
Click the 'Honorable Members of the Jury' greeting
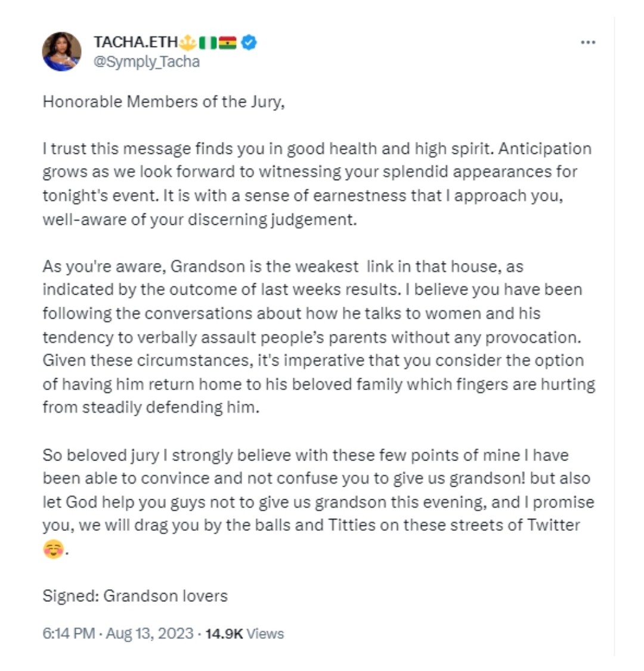(x=163, y=102)
